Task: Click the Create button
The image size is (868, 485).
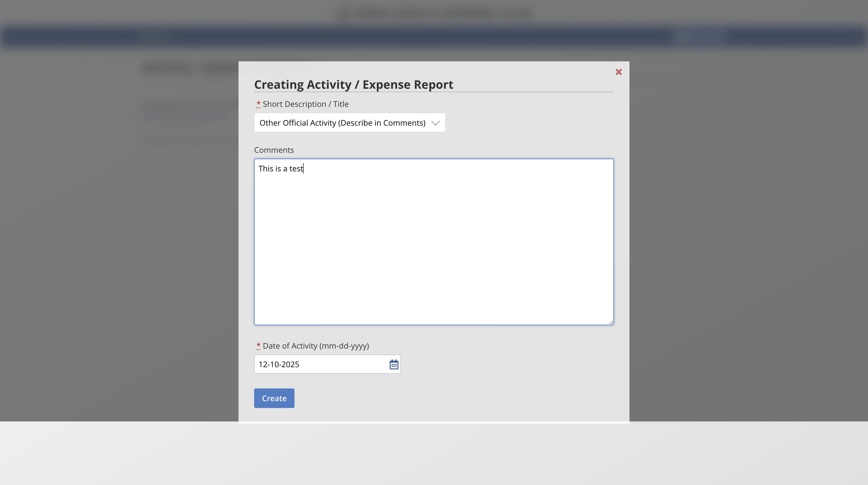Action: (x=274, y=398)
